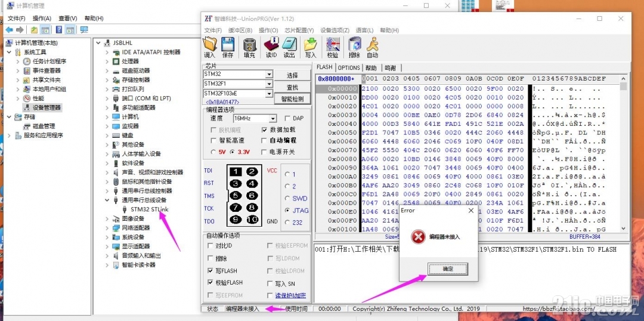Open the 16MHz speed dropdown

pyautogui.click(x=273, y=118)
